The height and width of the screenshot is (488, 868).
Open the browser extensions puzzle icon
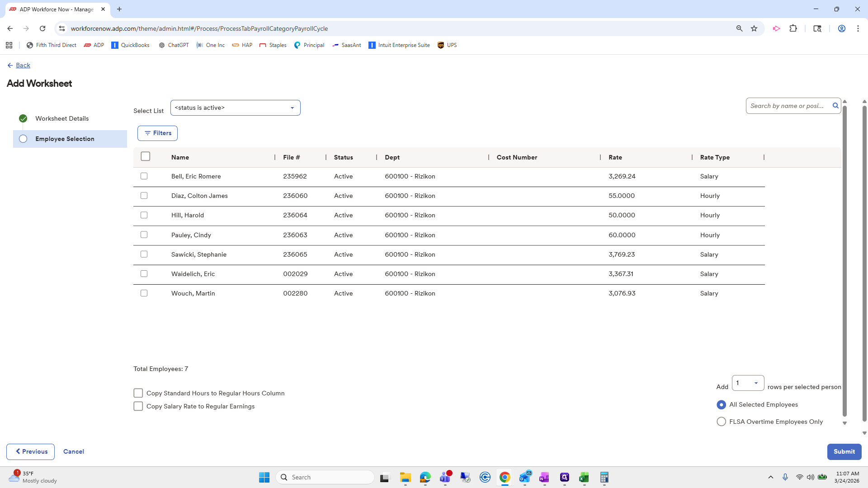[793, 28]
